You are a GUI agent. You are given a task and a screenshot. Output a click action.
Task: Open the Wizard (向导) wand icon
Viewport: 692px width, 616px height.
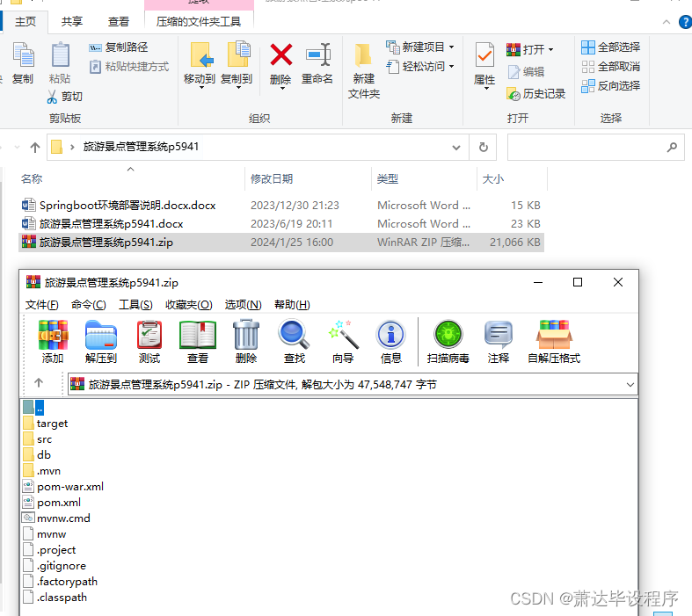pos(343,335)
